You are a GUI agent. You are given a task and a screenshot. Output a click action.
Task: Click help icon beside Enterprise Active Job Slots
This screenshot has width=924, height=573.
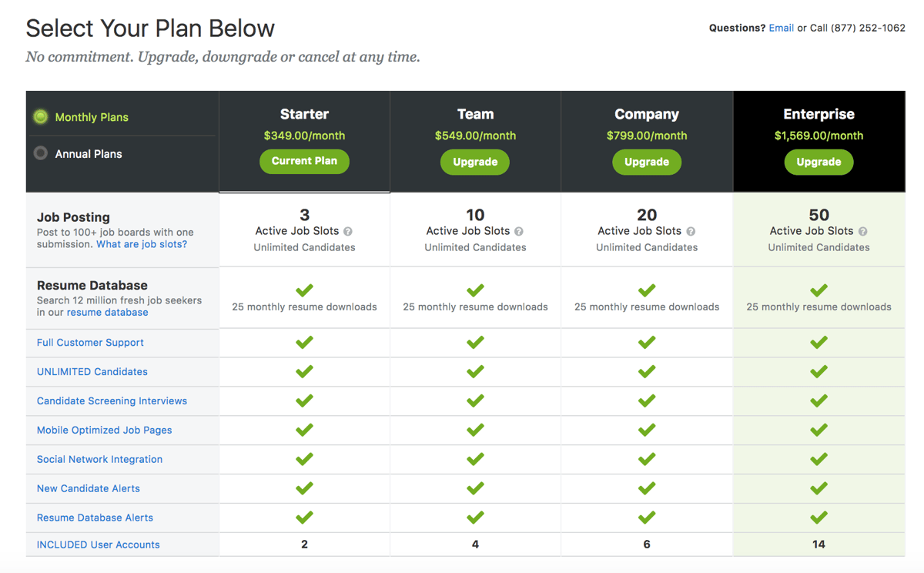click(862, 231)
